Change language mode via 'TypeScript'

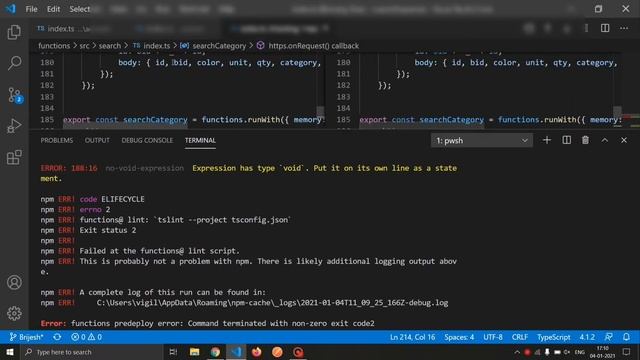(x=553, y=337)
